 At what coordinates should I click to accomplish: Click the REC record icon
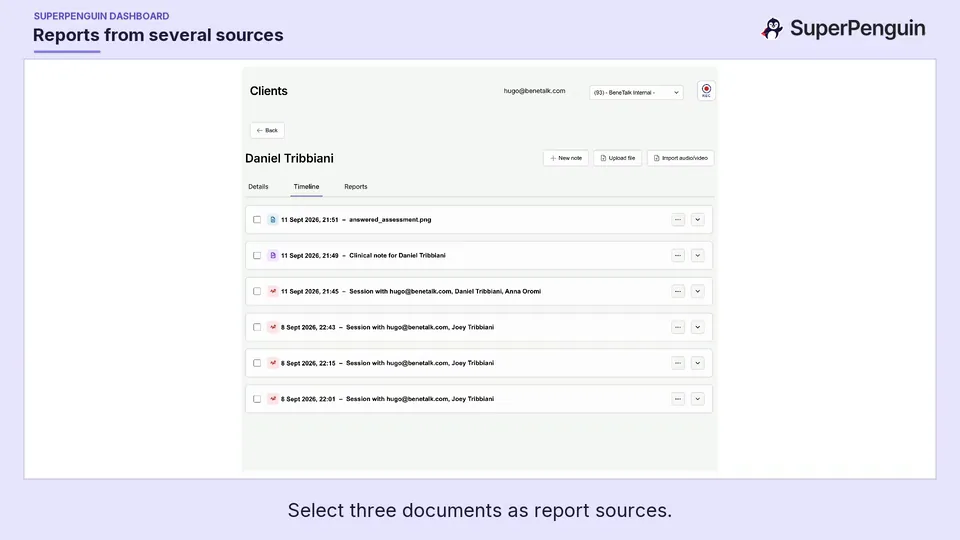click(706, 91)
